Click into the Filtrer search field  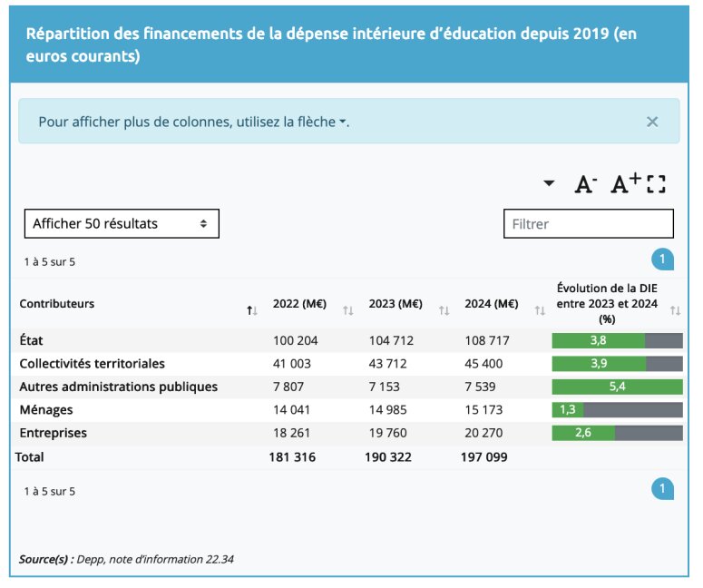coord(588,223)
